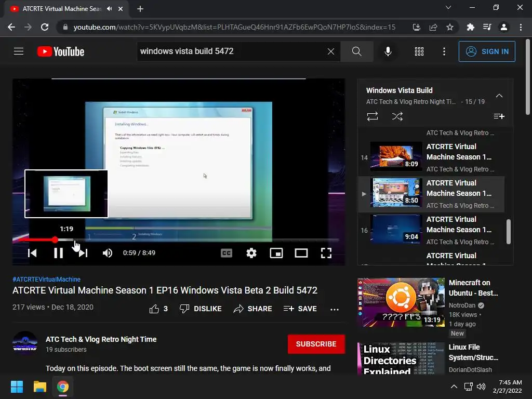The height and width of the screenshot is (399, 532).
Task: Click the address bar URL
Action: pos(234,27)
